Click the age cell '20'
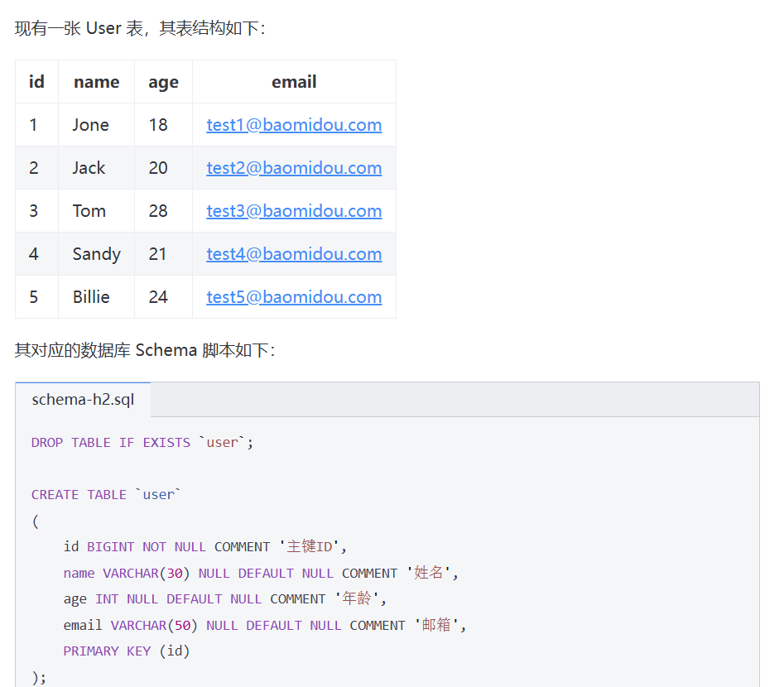 point(163,168)
